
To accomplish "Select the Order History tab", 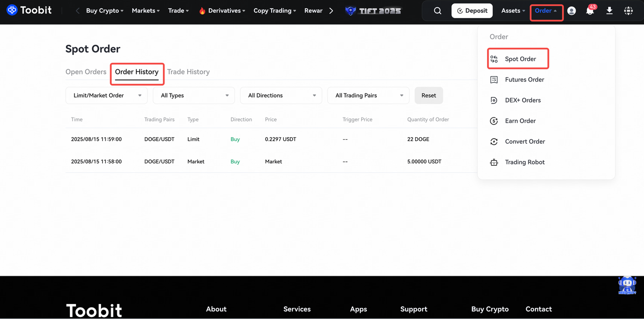I will tap(137, 72).
